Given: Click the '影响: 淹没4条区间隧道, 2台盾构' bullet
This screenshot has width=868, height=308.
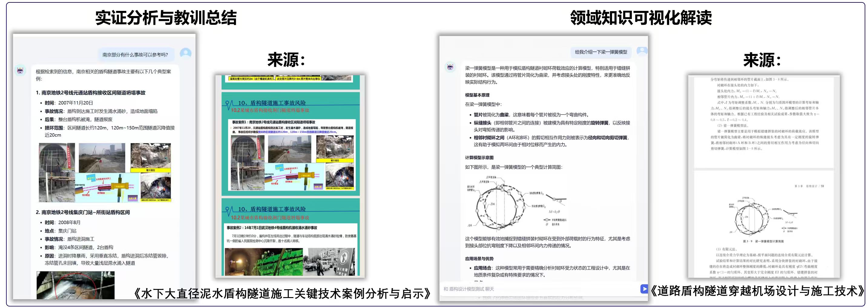Looking at the screenshot, I should pos(79,248).
